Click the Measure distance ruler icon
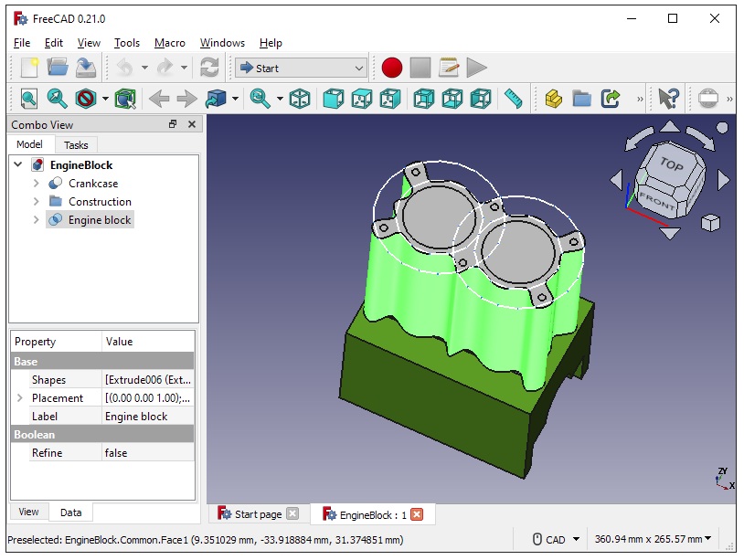The image size is (744, 560). (x=513, y=99)
